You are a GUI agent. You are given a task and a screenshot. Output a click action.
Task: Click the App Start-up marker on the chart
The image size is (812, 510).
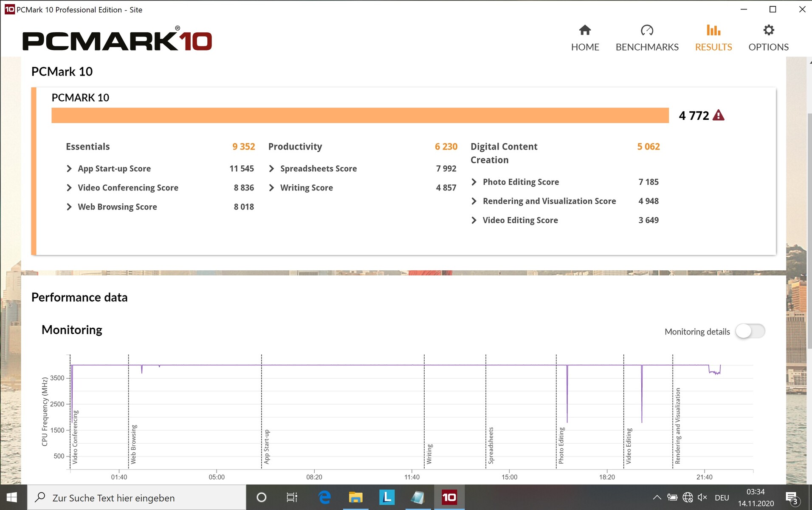267,447
